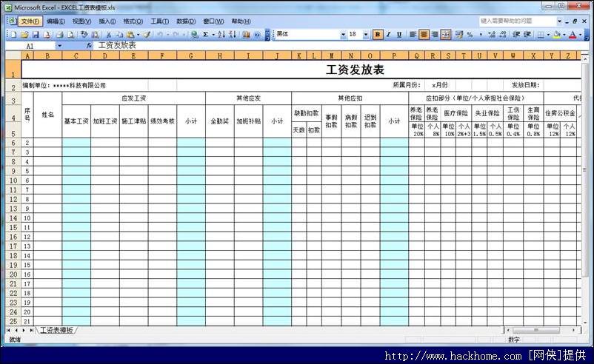Decrease decimal places
594x364 pixels.
[x=503, y=35]
